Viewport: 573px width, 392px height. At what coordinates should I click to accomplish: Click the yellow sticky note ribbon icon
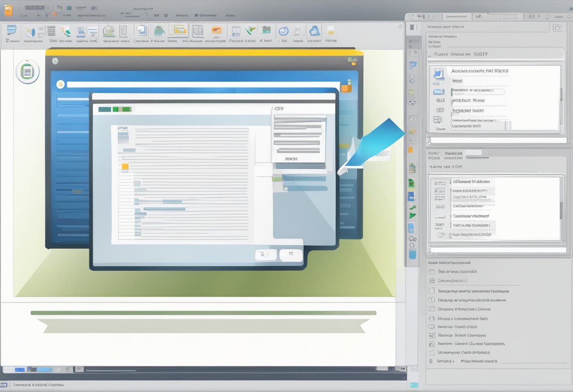[330, 31]
